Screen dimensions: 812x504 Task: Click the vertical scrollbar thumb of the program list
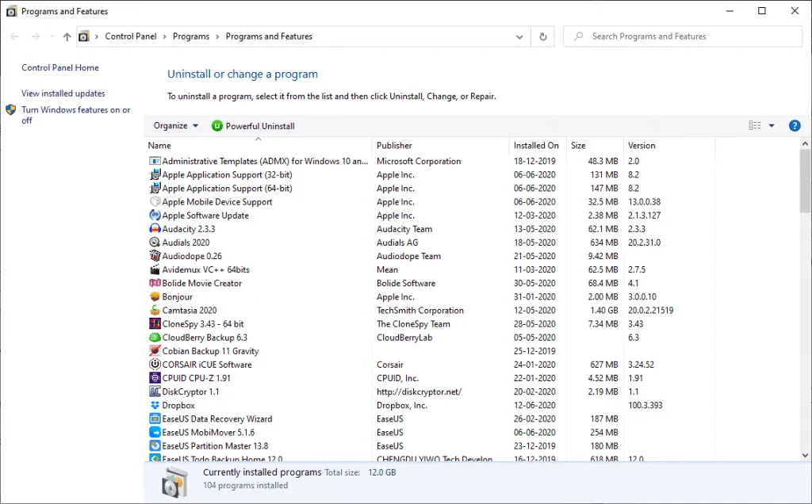click(x=805, y=181)
